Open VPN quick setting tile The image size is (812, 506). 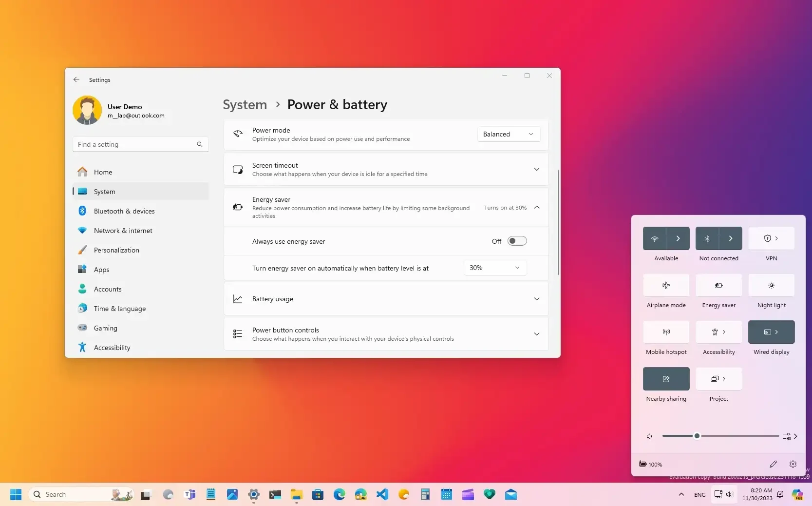pyautogui.click(x=772, y=238)
